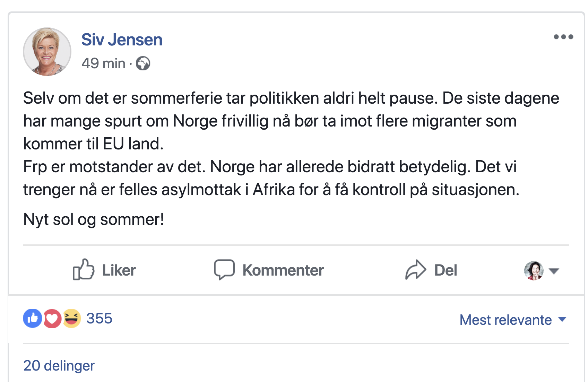Expand the commenting identity dropdown arrow
588x382 pixels.
pos(554,271)
